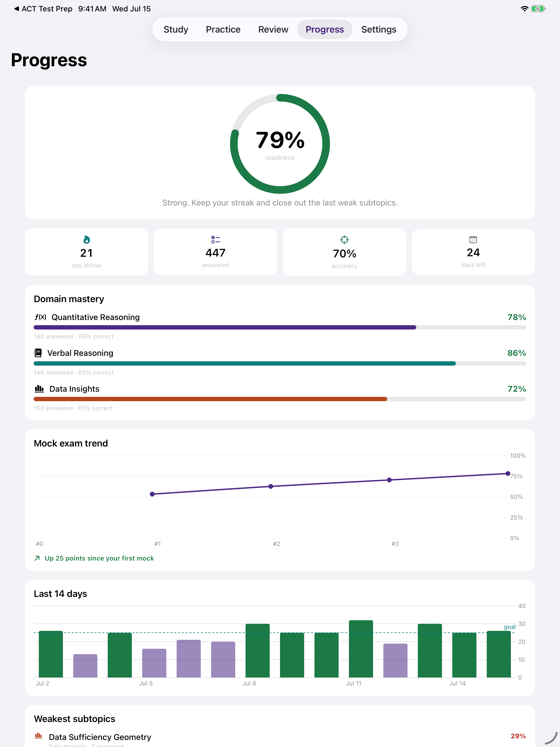Image resolution: width=560 pixels, height=747 pixels.
Task: Tap the Quantitative Reasoning purple progress bar
Action: point(280,328)
